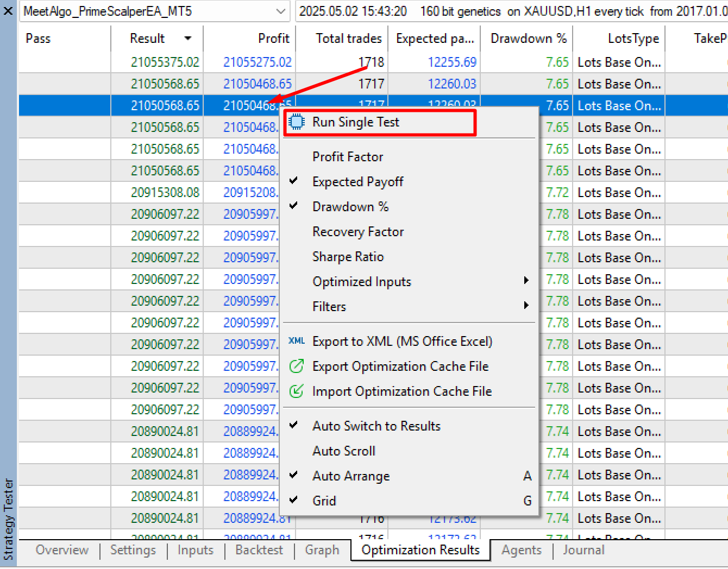Enable Recovery Factor column
Viewport: 728px width, 569px height.
358,232
